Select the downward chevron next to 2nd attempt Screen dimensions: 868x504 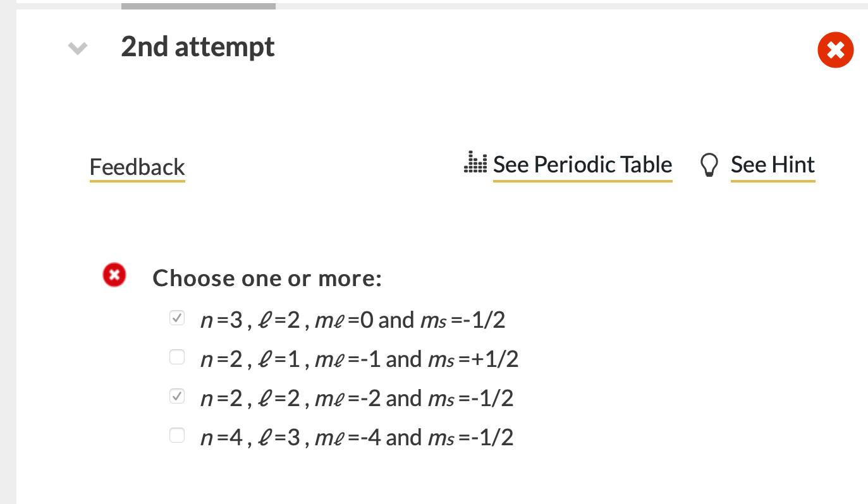pos(76,49)
